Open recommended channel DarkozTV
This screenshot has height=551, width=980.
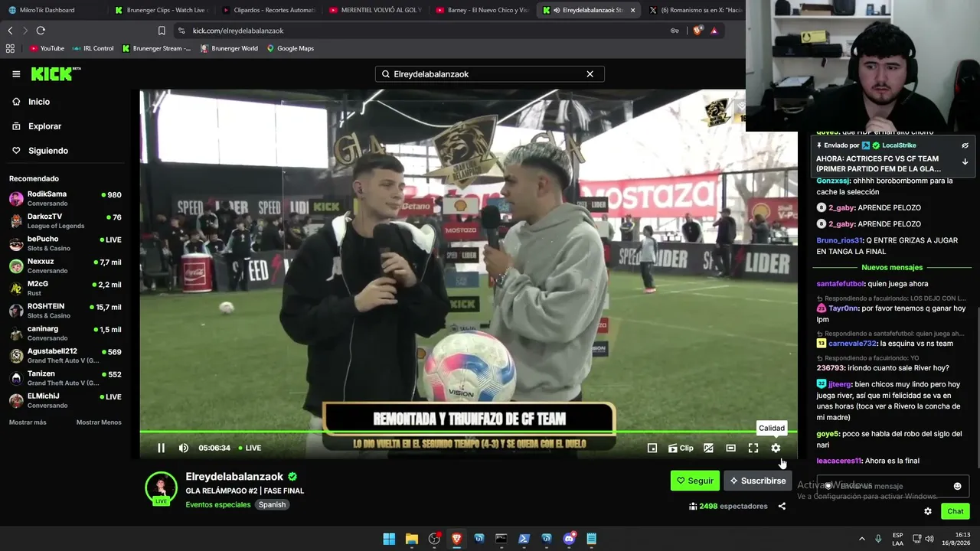[65, 220]
